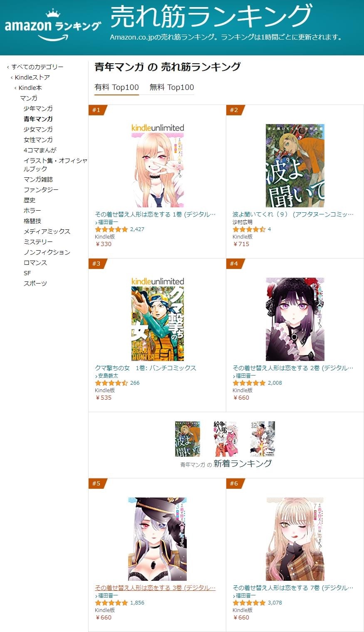
Task: Open the #6 その着せ替え人形 7巻 cover
Action: (x=295, y=539)
